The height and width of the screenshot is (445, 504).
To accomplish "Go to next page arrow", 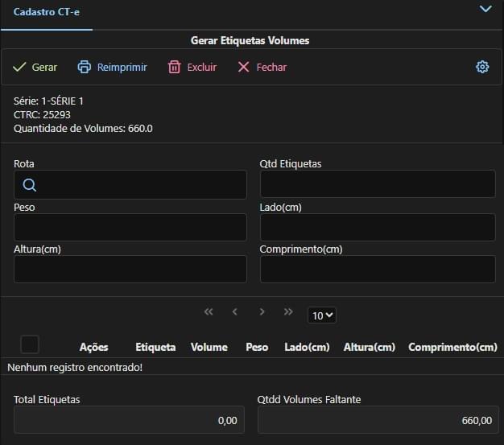I will tap(262, 312).
